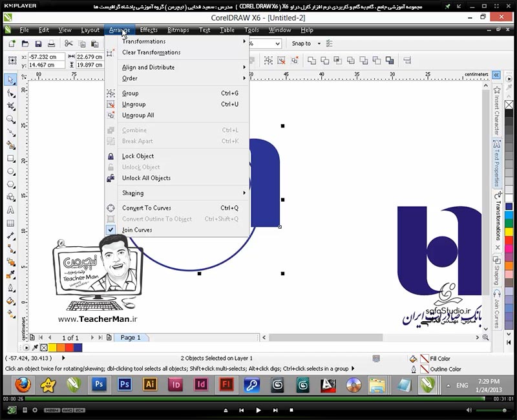Select the Pick tool in the toolbox
Image resolution: width=517 pixels, height=420 pixels.
[10, 79]
